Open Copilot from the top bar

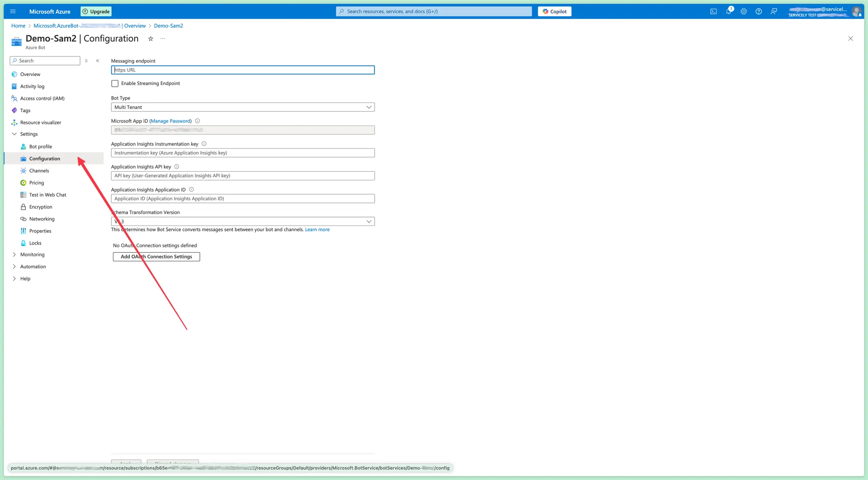pos(555,11)
